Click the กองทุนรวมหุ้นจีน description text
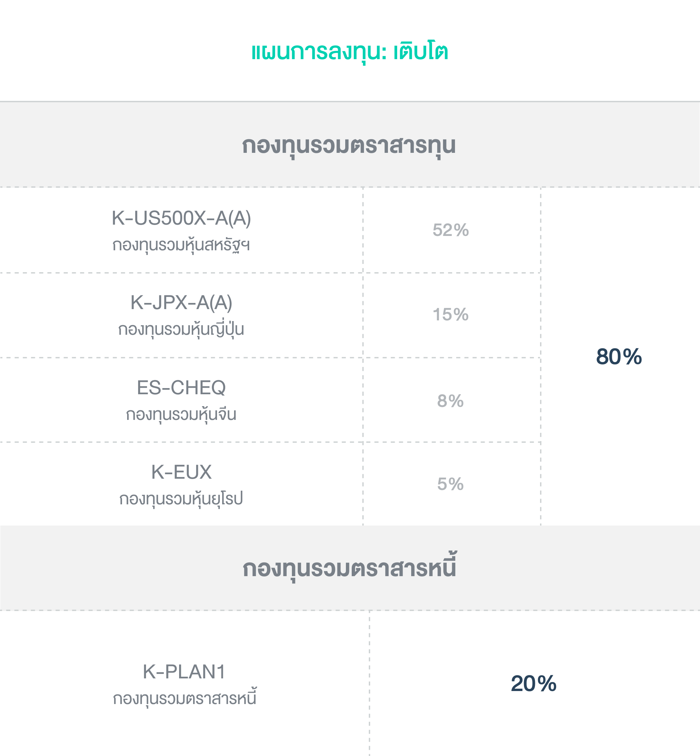Image resolution: width=700 pixels, height=756 pixels. click(x=181, y=414)
